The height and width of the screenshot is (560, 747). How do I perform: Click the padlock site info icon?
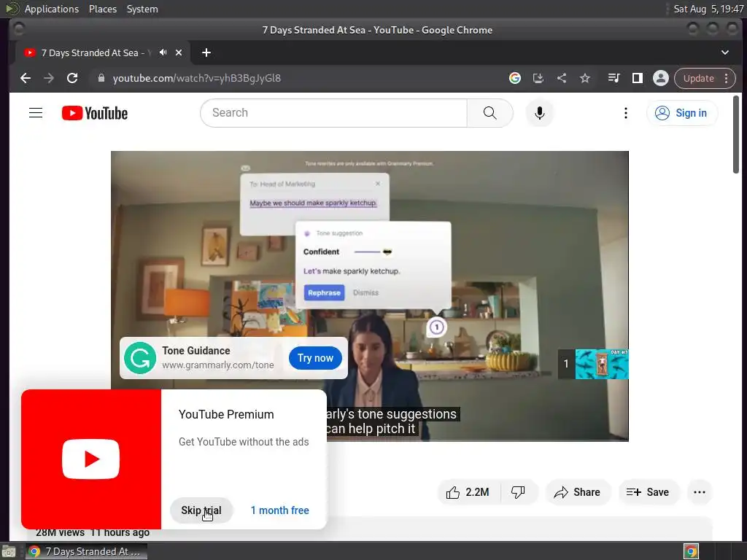[x=101, y=78]
